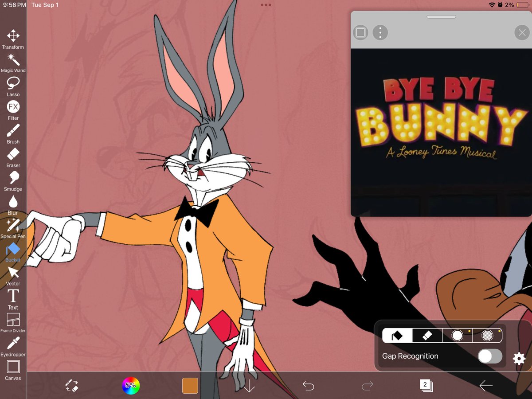Select the Frame Divider tool
Viewport: 532px width, 399px height.
13,322
